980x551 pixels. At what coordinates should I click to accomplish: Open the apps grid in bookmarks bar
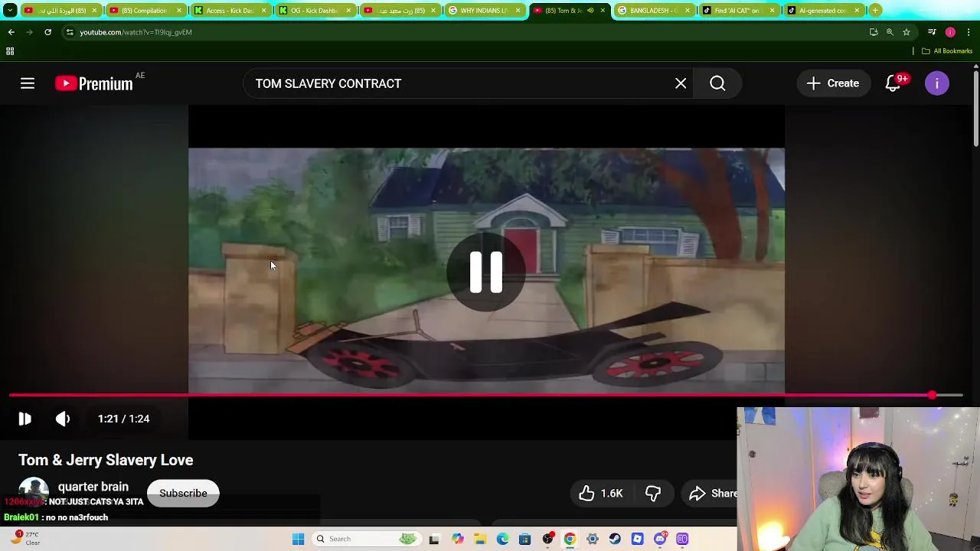10,51
